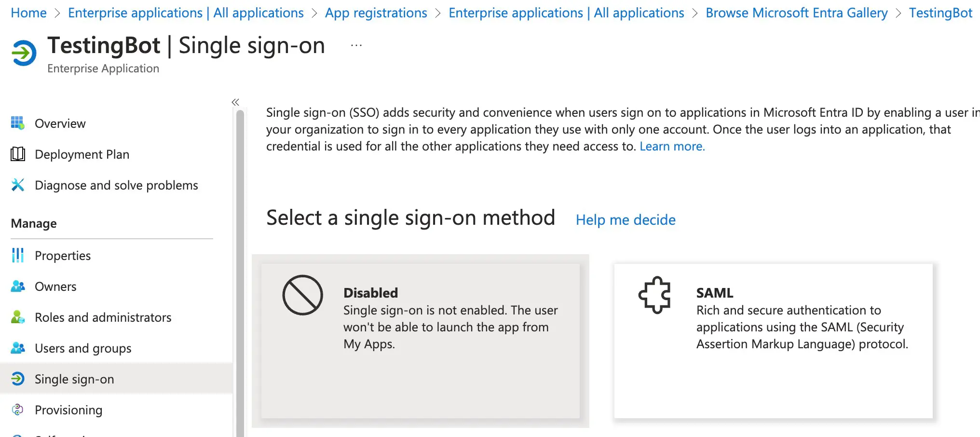Click the Home breadcrumb link

(x=29, y=13)
